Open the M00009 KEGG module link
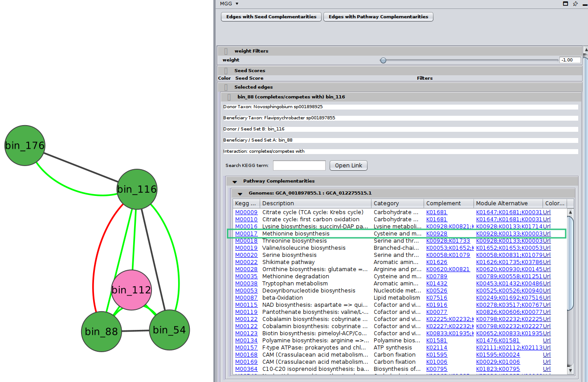This screenshot has height=382, width=588. [x=246, y=212]
